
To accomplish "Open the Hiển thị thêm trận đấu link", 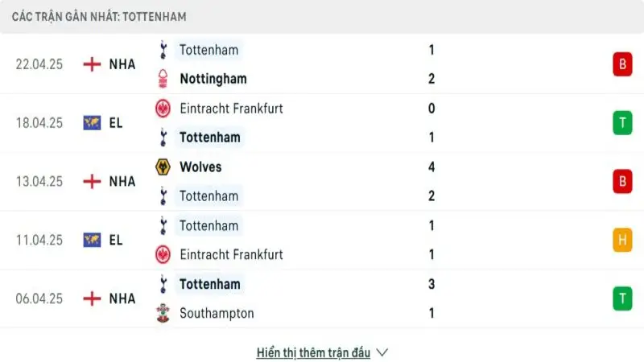I will (313, 352).
